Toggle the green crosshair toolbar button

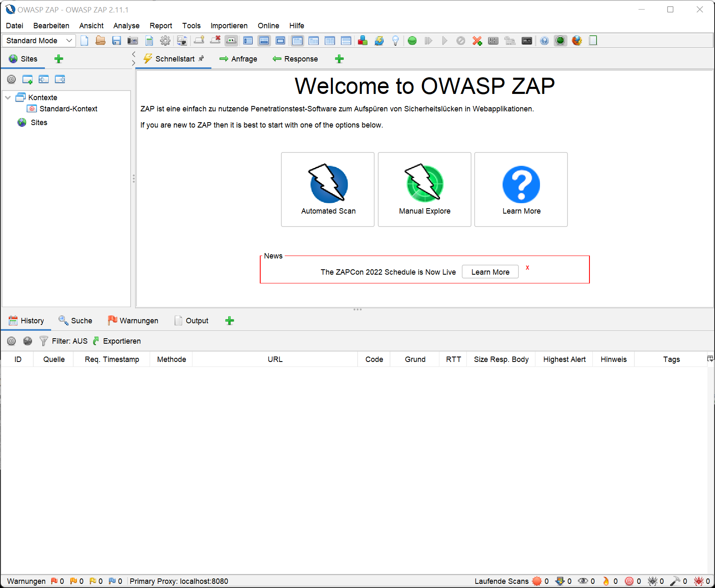560,41
